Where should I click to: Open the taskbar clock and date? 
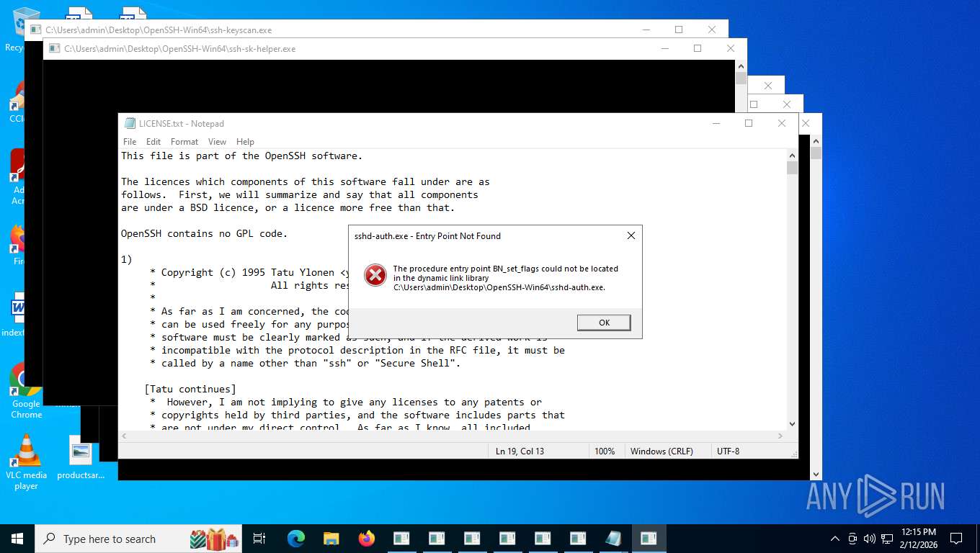pos(918,539)
